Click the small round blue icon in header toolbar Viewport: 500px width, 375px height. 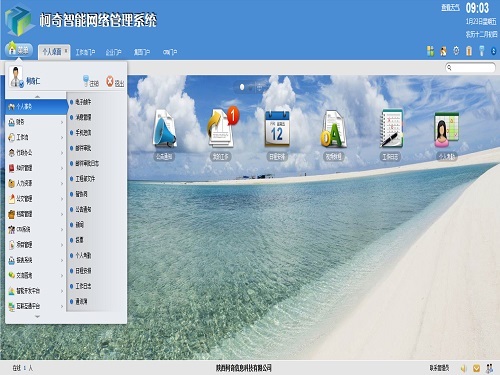(494, 51)
